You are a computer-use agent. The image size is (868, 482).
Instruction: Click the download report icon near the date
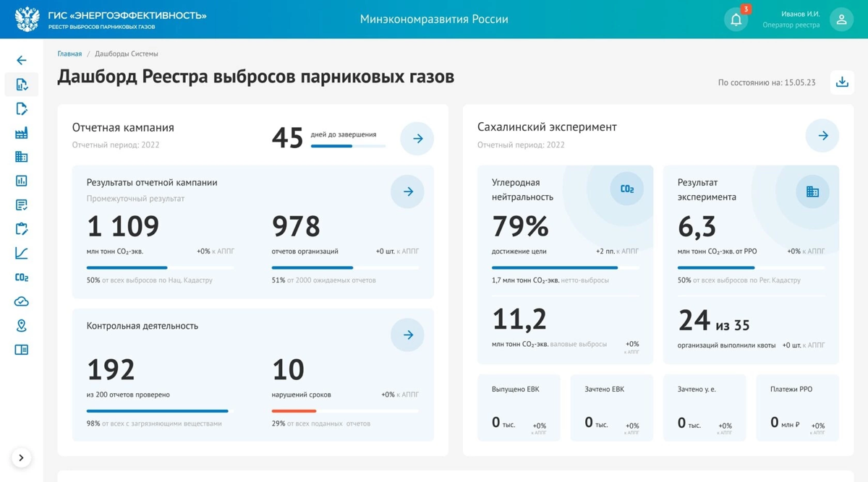[x=841, y=83]
